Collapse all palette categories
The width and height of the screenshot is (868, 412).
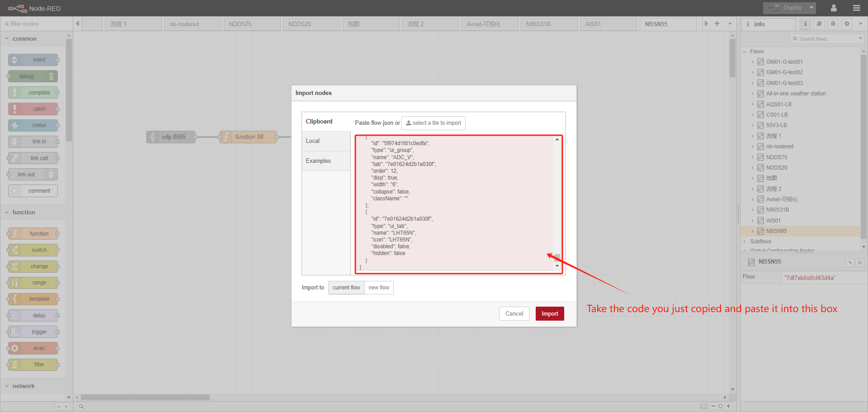(59, 407)
